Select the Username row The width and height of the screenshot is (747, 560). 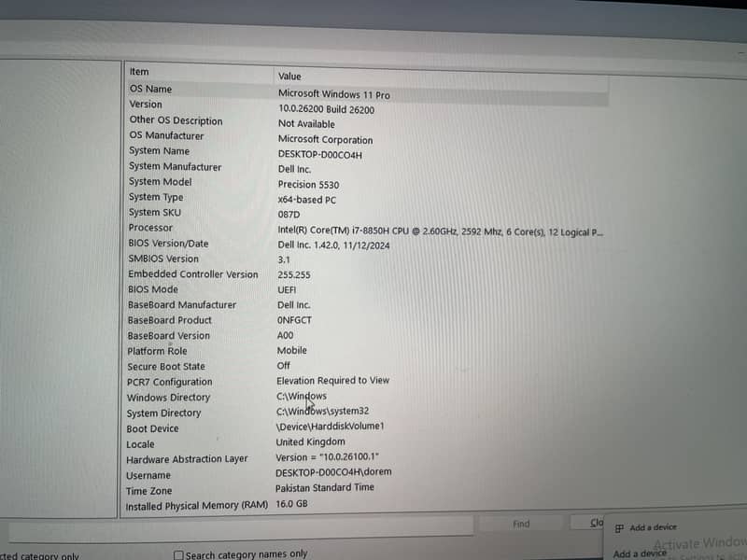pyautogui.click(x=148, y=475)
